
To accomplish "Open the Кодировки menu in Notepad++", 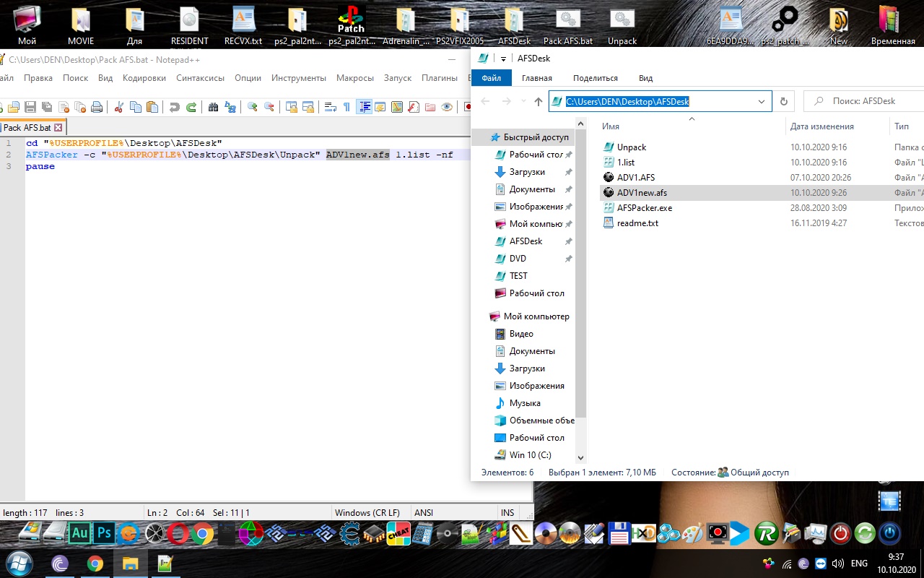I will [x=144, y=78].
